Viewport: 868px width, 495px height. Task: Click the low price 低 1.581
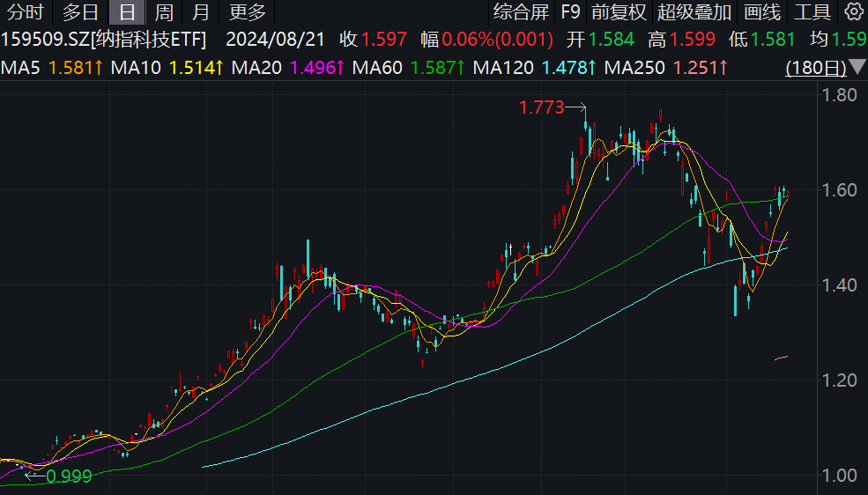click(761, 40)
